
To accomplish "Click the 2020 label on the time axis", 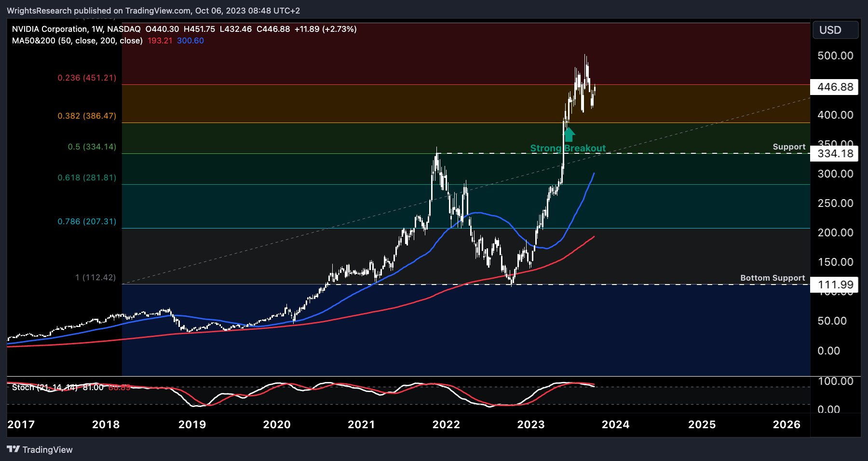I will click(277, 424).
